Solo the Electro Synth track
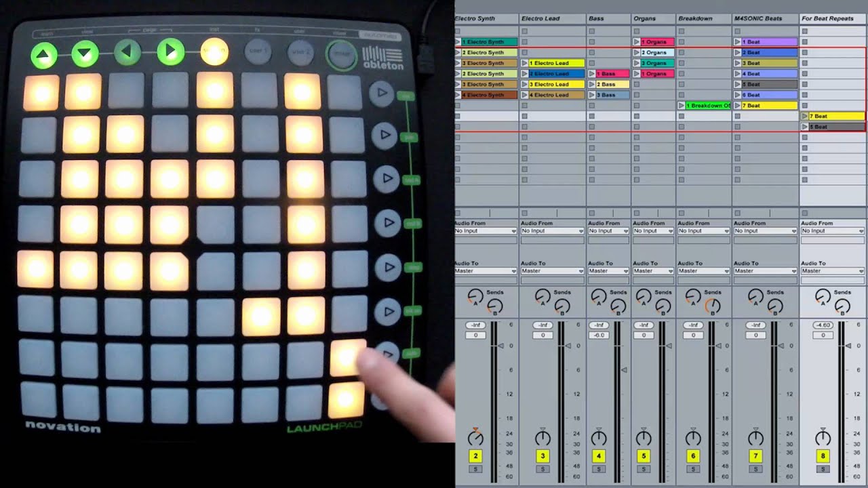 click(x=476, y=469)
